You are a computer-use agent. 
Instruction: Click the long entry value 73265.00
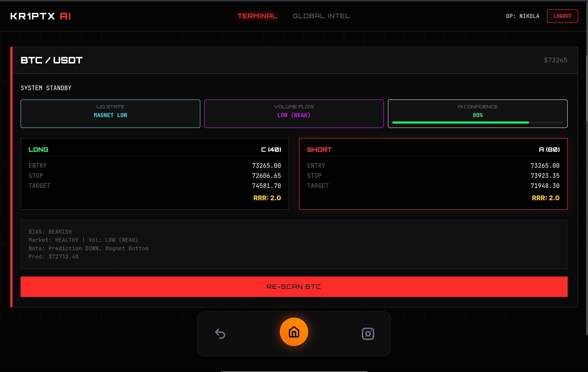click(x=266, y=166)
